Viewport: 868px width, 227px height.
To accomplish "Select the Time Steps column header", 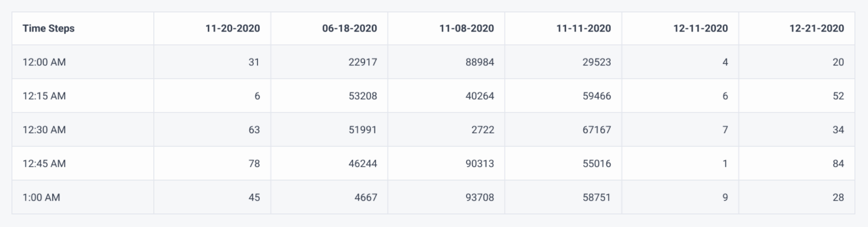I will click(83, 29).
